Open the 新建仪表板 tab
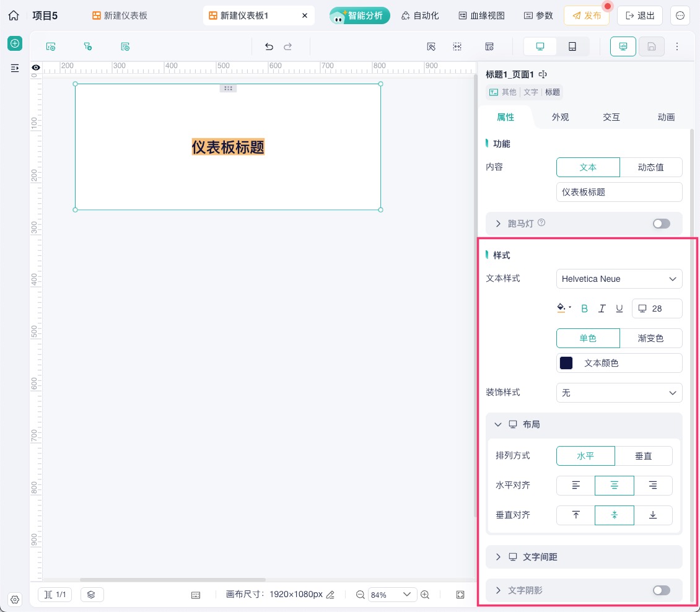Viewport: 700px width, 612px height. click(120, 15)
